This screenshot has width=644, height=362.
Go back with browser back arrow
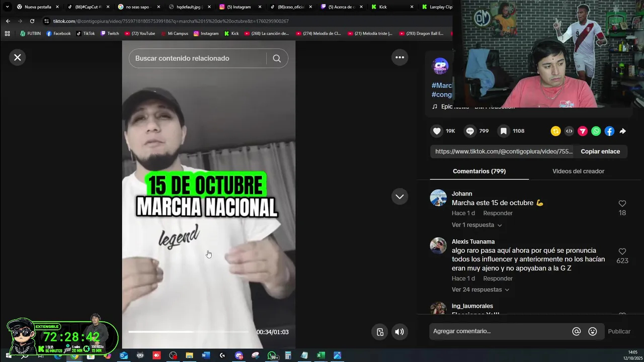point(8,21)
